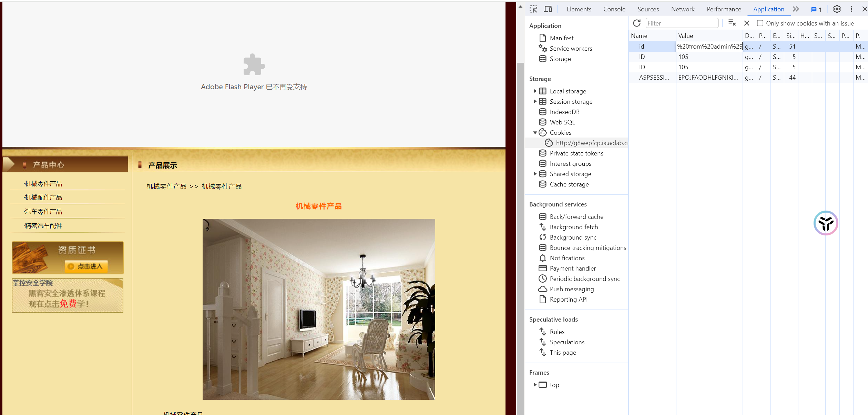Open 汽车零件产品 category link
The height and width of the screenshot is (415, 868).
tap(43, 212)
